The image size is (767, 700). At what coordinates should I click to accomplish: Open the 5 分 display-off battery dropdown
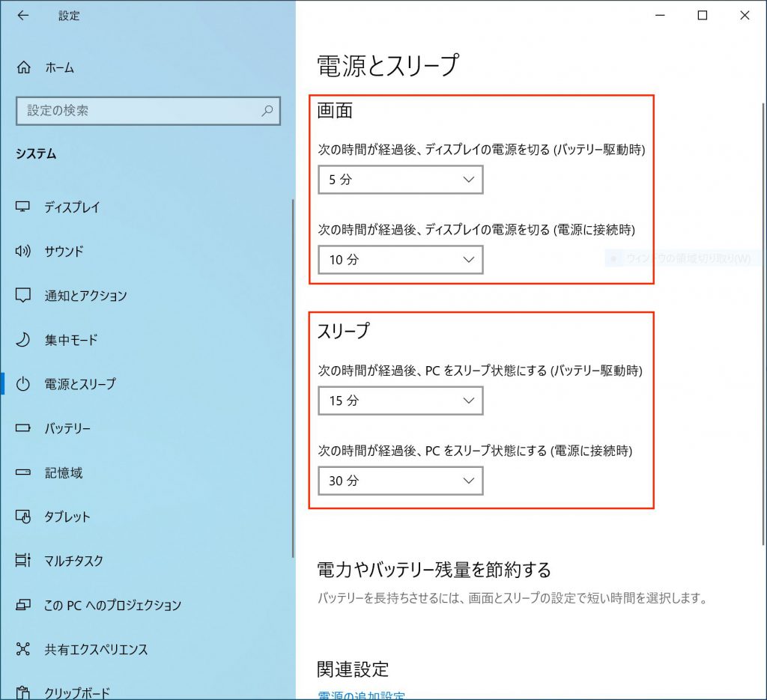click(400, 180)
